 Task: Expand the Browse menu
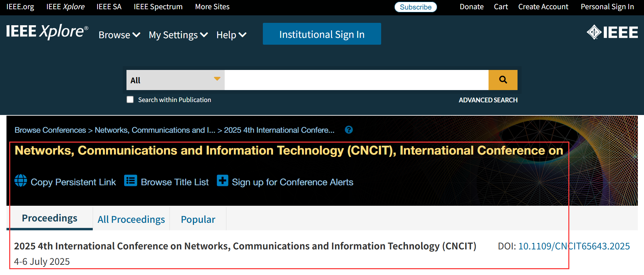119,35
